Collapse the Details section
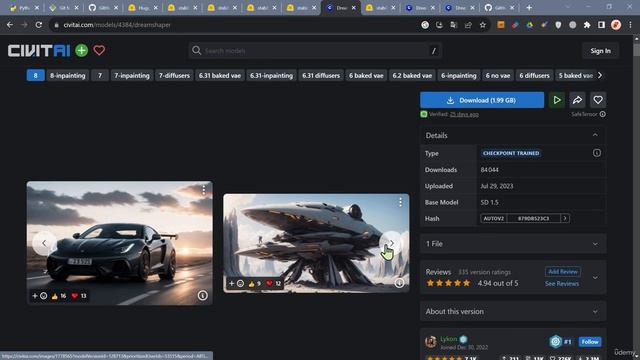This screenshot has height=360, width=640. (x=595, y=135)
